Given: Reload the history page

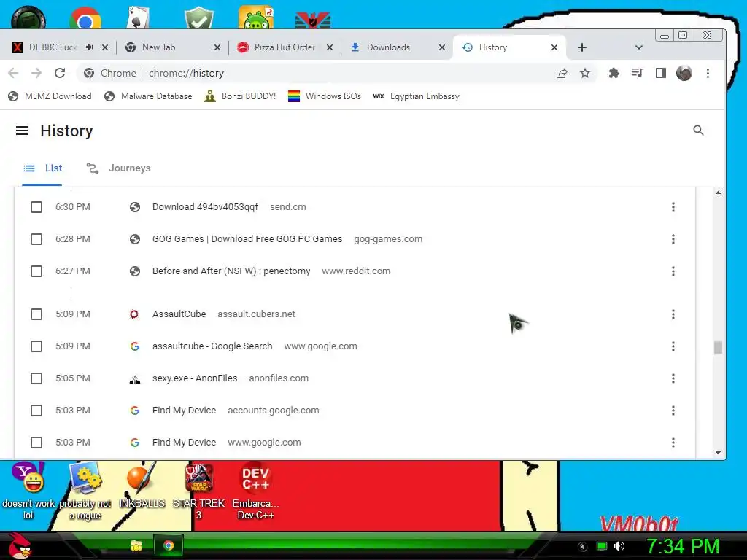Looking at the screenshot, I should pyautogui.click(x=60, y=73).
